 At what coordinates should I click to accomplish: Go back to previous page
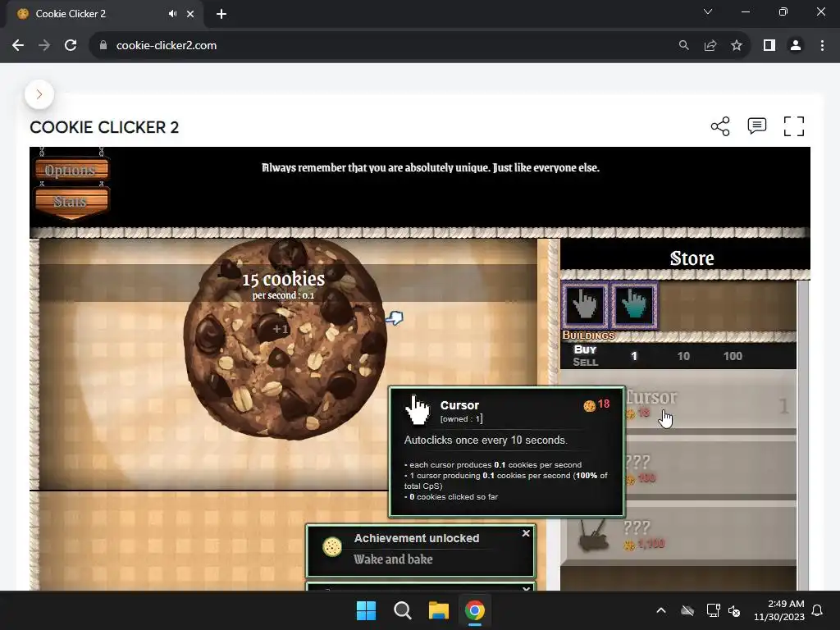18,46
